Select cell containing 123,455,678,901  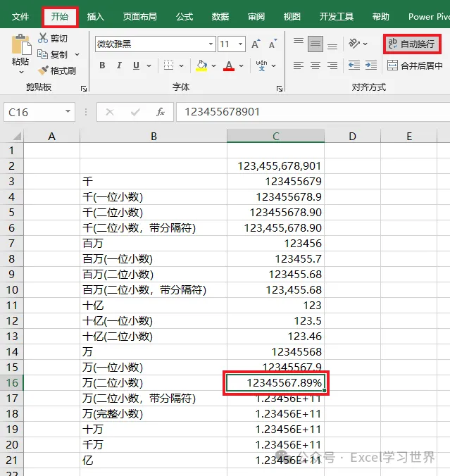[276, 166]
